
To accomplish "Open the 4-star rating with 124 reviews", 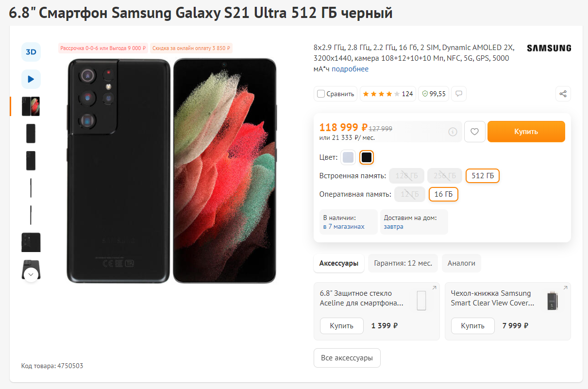I will (x=387, y=94).
